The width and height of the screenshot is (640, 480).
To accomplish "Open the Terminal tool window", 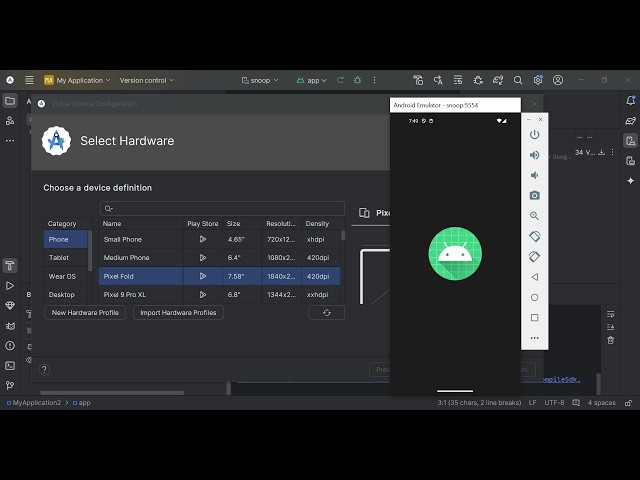I will coord(10,366).
